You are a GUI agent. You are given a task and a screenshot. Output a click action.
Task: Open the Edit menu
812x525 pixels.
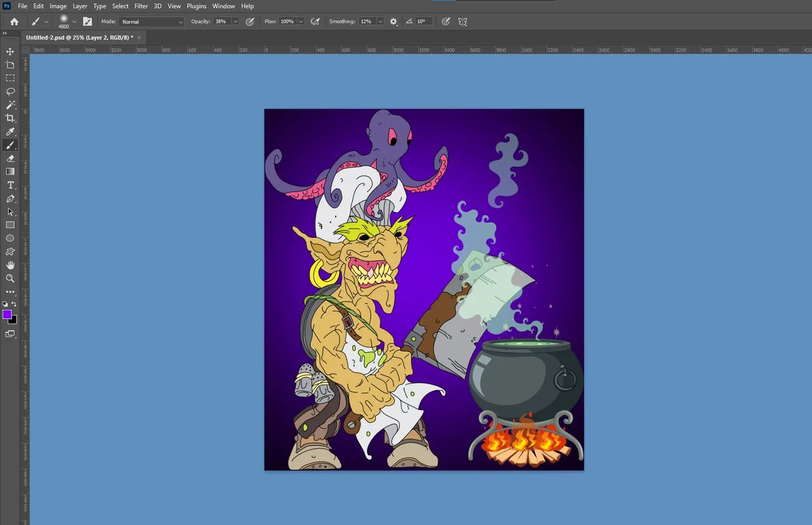pyautogui.click(x=39, y=6)
